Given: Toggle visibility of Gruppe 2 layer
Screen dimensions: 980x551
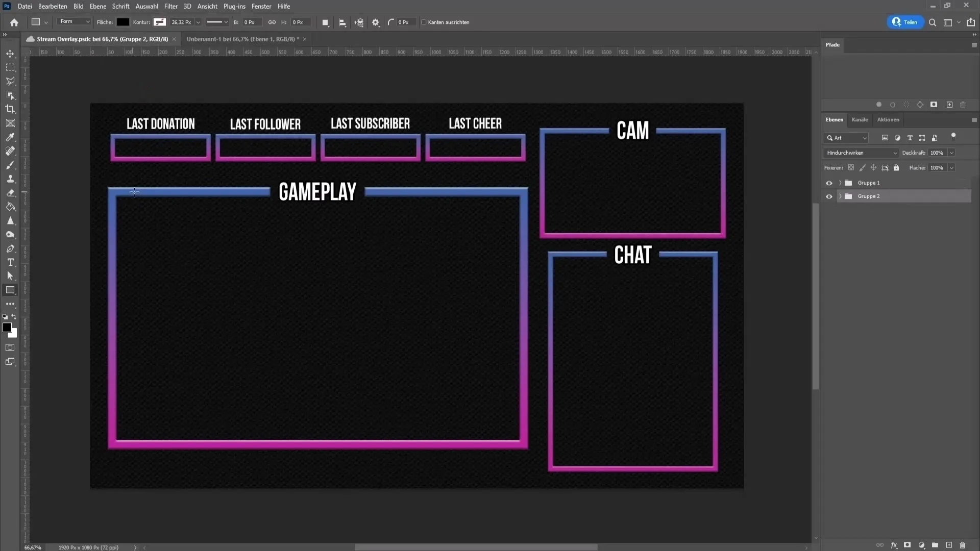Looking at the screenshot, I should click(x=828, y=196).
